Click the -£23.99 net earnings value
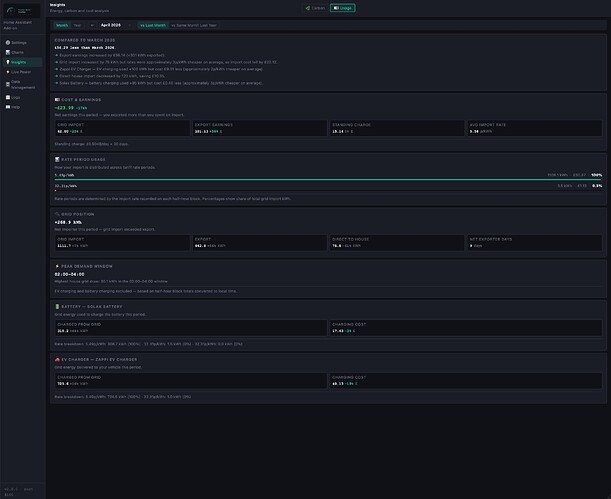 64,108
